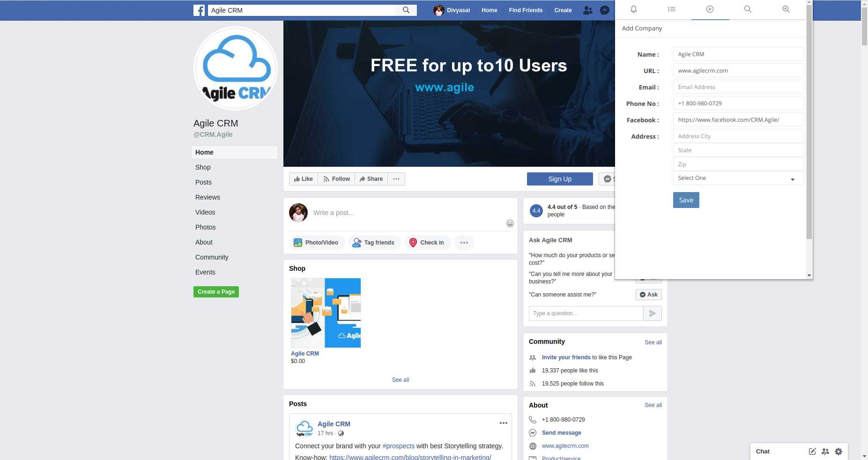Open the Agile CRM shop product image
The height and width of the screenshot is (460, 868).
point(326,313)
